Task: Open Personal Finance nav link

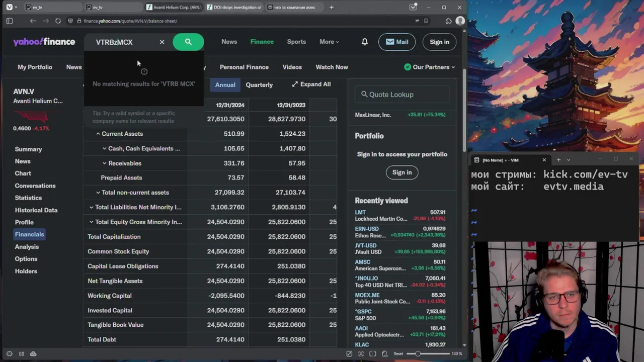Action: [x=244, y=67]
